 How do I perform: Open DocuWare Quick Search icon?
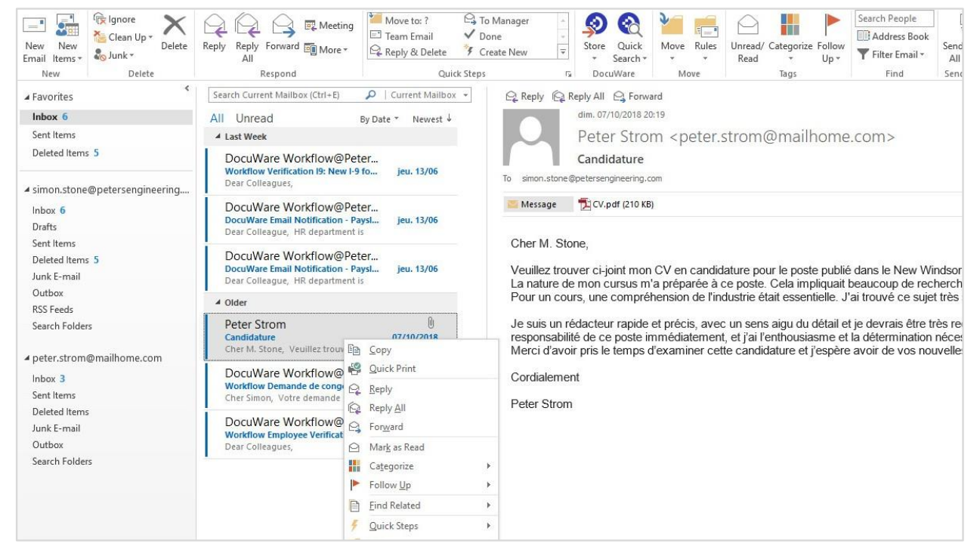[627, 27]
